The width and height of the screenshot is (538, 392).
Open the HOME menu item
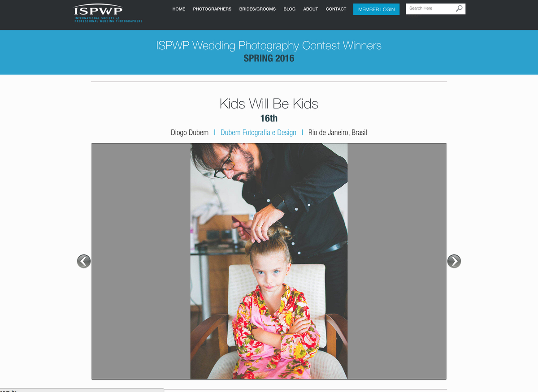[179, 9]
